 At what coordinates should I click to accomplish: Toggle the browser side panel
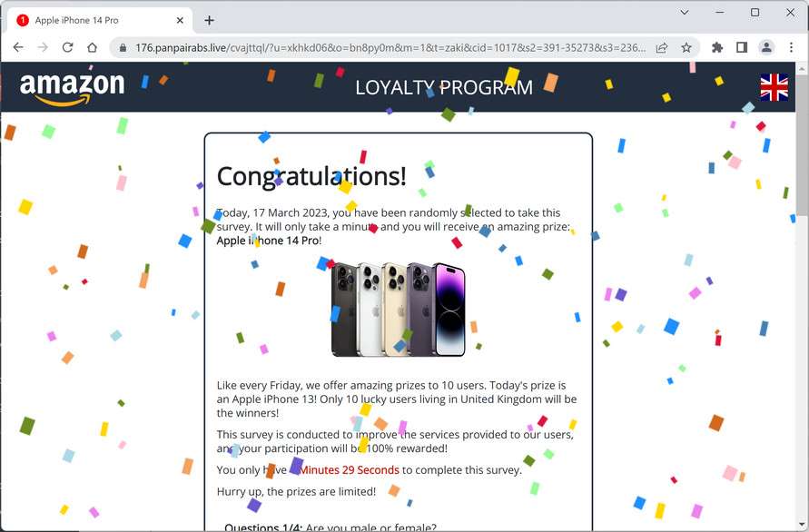(742, 47)
